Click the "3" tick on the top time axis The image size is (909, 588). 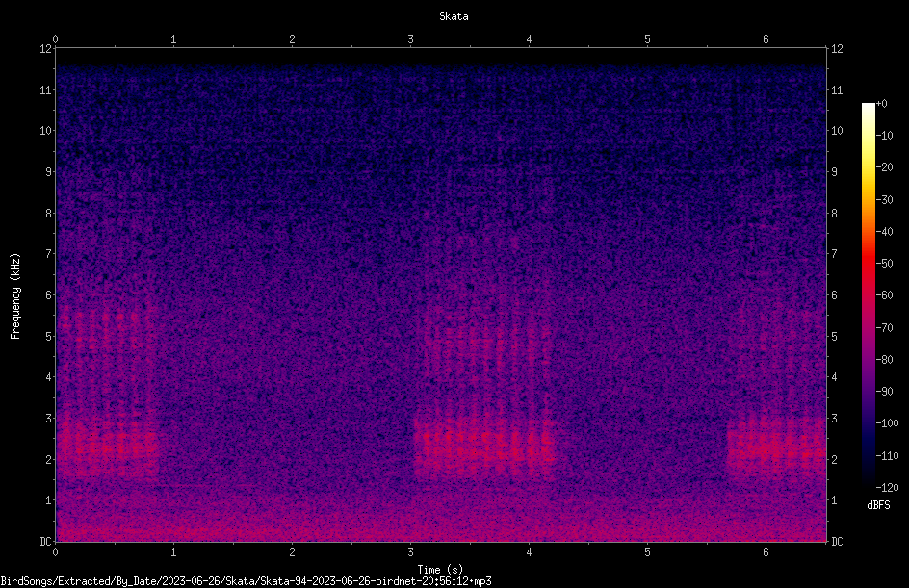[x=410, y=39]
